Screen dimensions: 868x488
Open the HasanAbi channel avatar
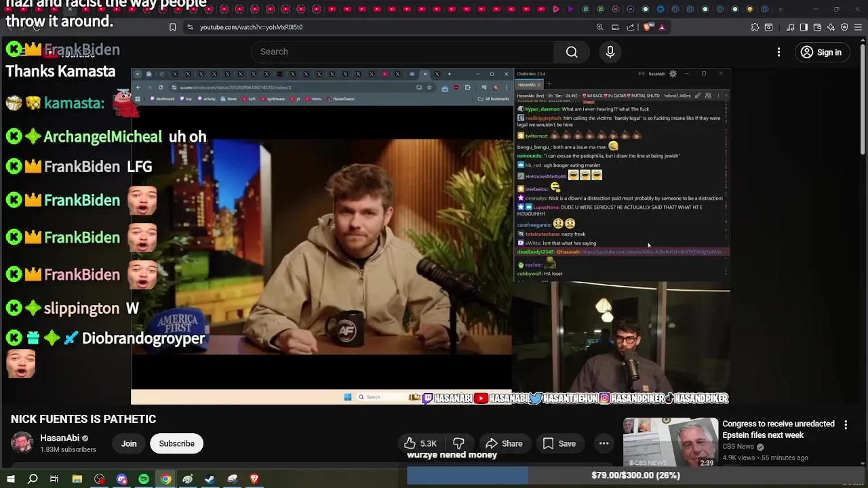[x=22, y=443]
